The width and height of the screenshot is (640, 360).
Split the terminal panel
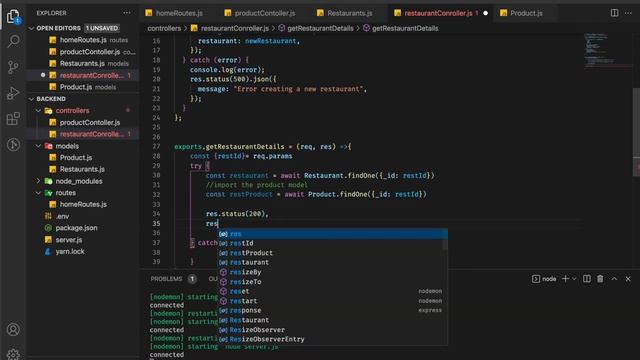click(x=587, y=279)
